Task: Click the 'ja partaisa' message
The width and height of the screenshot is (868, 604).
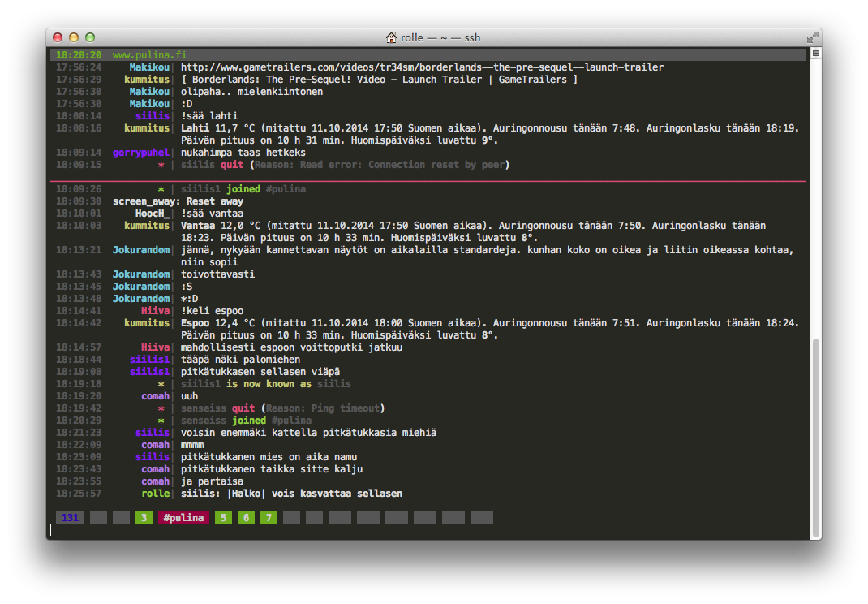Action: [212, 481]
